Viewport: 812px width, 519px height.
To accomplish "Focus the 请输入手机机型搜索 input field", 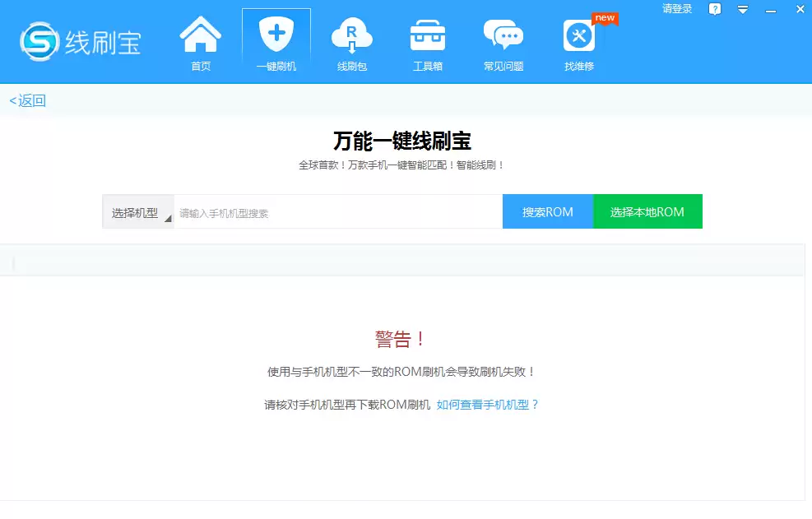I will pos(338,212).
